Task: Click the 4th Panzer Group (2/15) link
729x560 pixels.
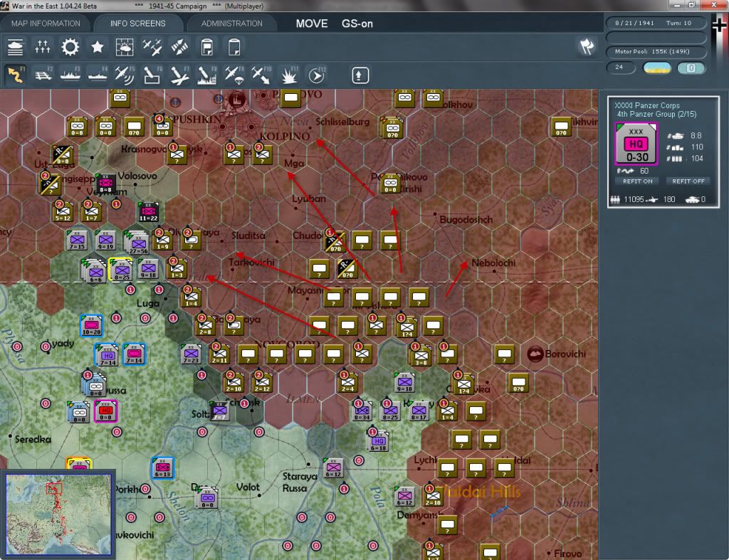Action: pos(656,115)
